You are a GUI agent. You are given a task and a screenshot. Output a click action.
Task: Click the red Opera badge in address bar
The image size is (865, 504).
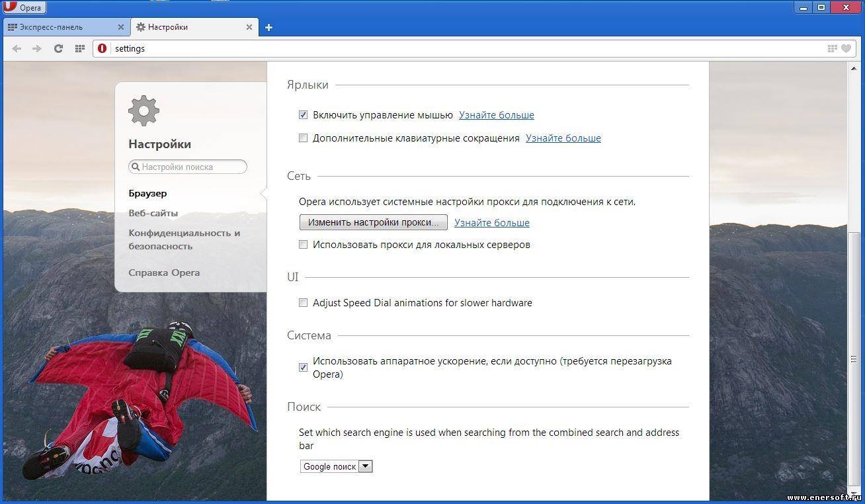pos(102,48)
